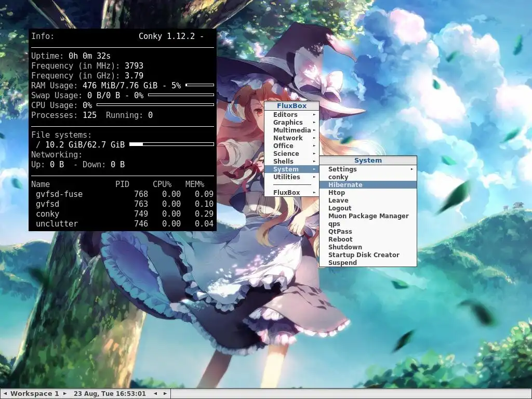Choose Suspend in the System menu
532x399 pixels.
(368, 262)
